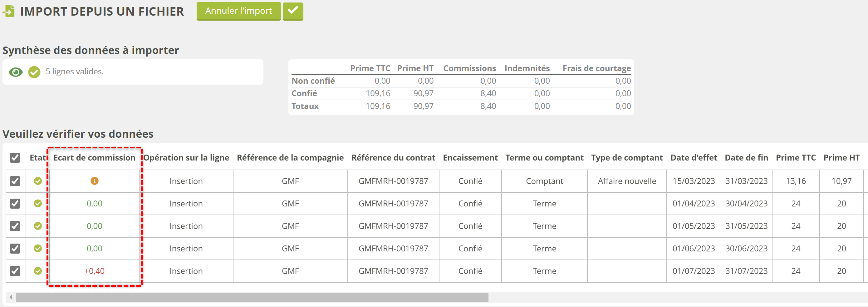Click the green status icon for 15/03/2023 row
This screenshot has width=868, height=307.
(x=38, y=181)
